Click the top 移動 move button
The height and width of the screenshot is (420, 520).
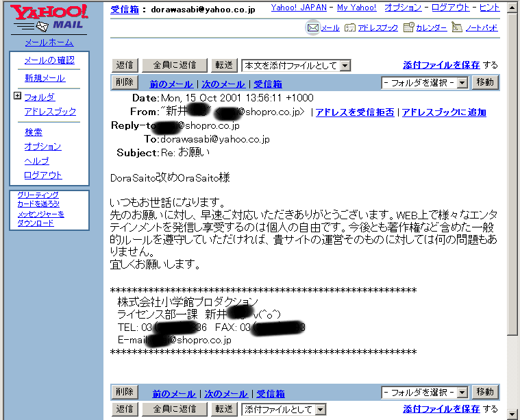[485, 82]
